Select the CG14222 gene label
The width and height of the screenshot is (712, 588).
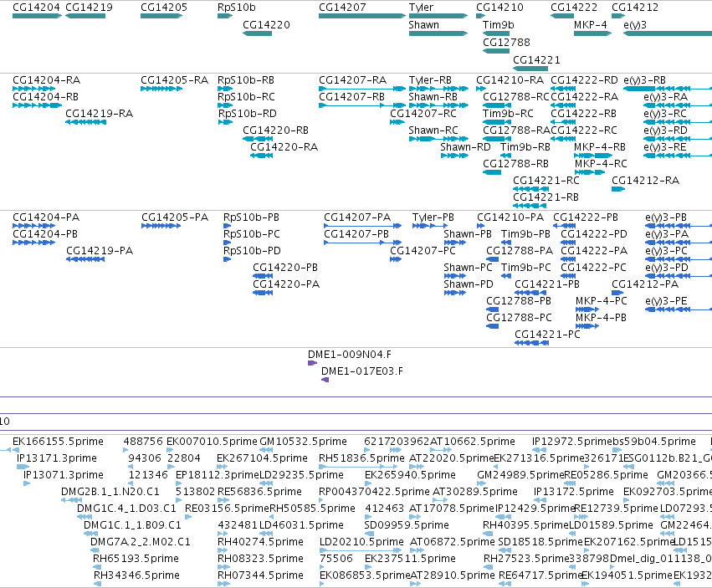(x=574, y=8)
